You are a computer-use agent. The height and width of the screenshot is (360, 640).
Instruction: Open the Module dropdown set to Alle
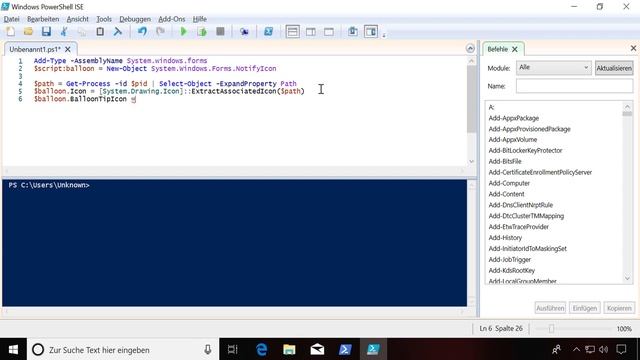553,68
